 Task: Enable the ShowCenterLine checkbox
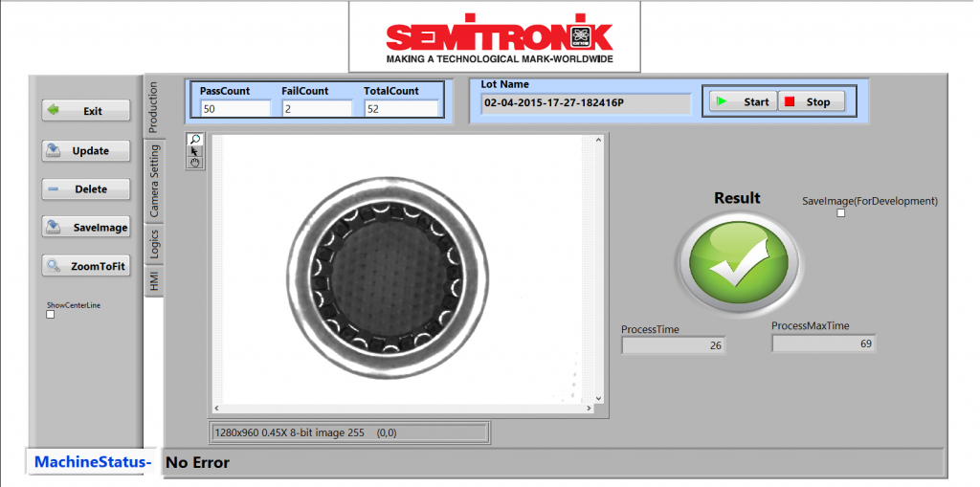(x=51, y=315)
